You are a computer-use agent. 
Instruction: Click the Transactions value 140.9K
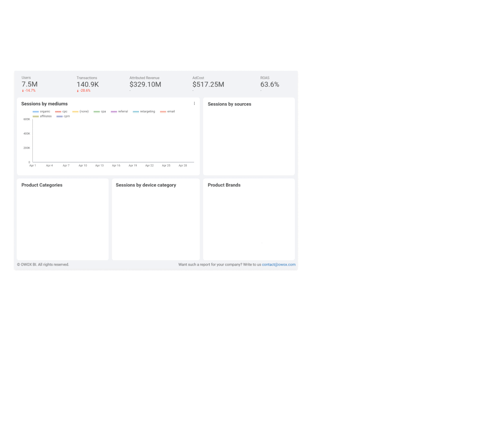(88, 84)
